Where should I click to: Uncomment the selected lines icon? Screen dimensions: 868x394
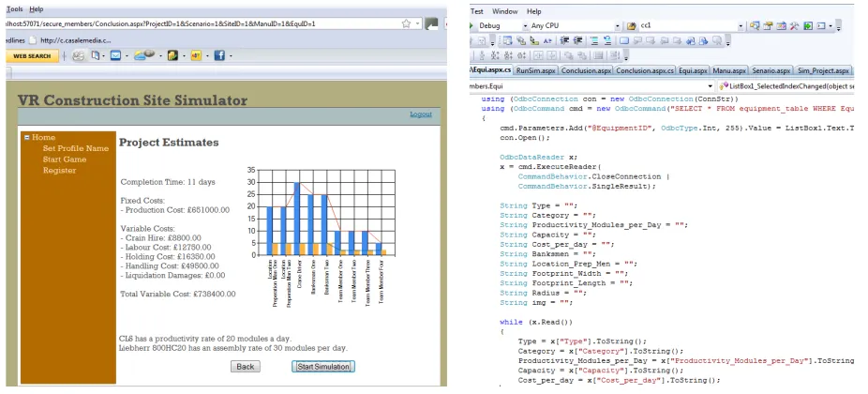tap(607, 40)
